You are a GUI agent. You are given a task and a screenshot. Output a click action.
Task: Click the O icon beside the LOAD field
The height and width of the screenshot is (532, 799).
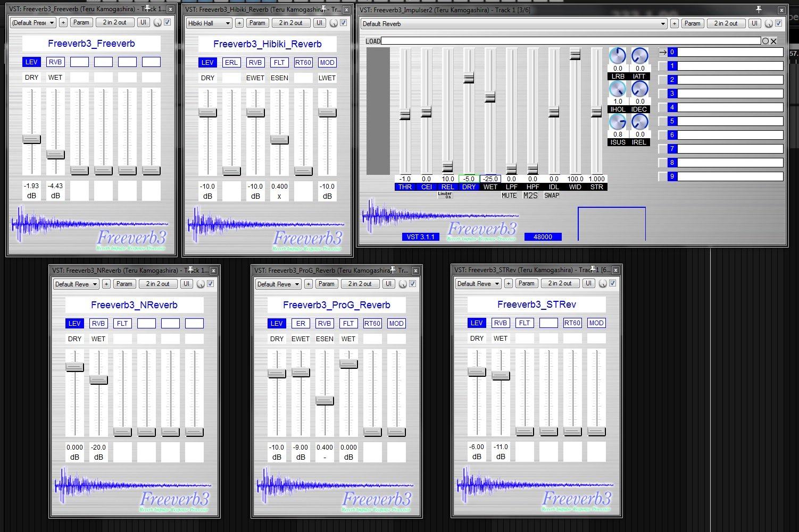[765, 41]
